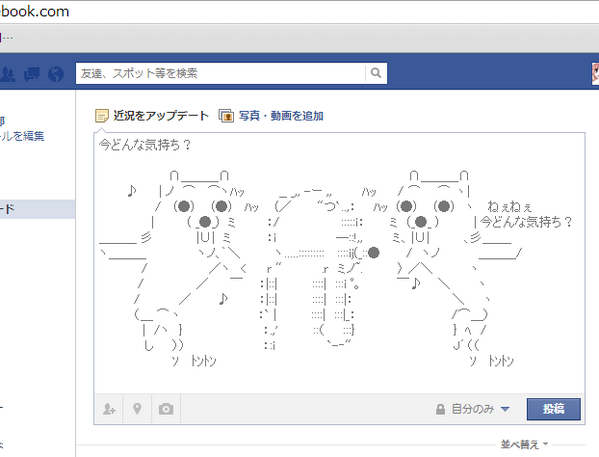This screenshot has width=599, height=457.
Task: Open the notifications globe icon
Action: 56,74
